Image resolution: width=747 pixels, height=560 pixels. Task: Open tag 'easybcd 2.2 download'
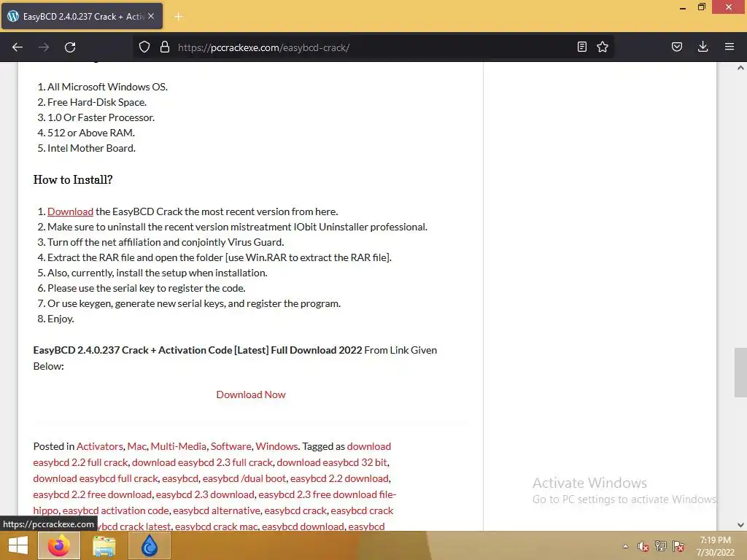339,478
